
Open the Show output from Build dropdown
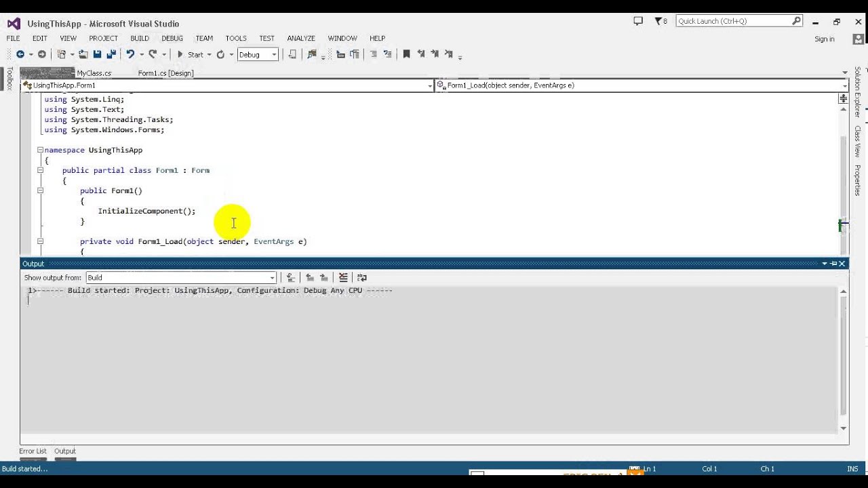click(181, 277)
